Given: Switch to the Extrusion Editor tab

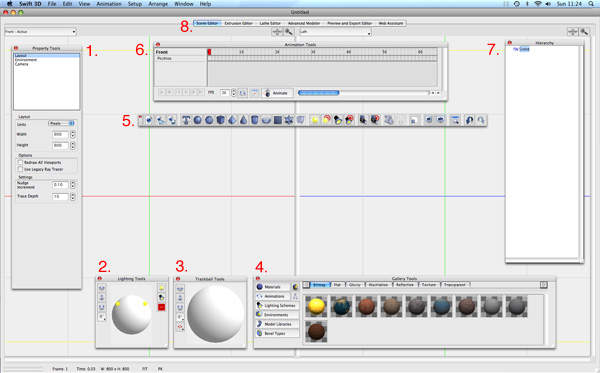Looking at the screenshot, I should (238, 23).
